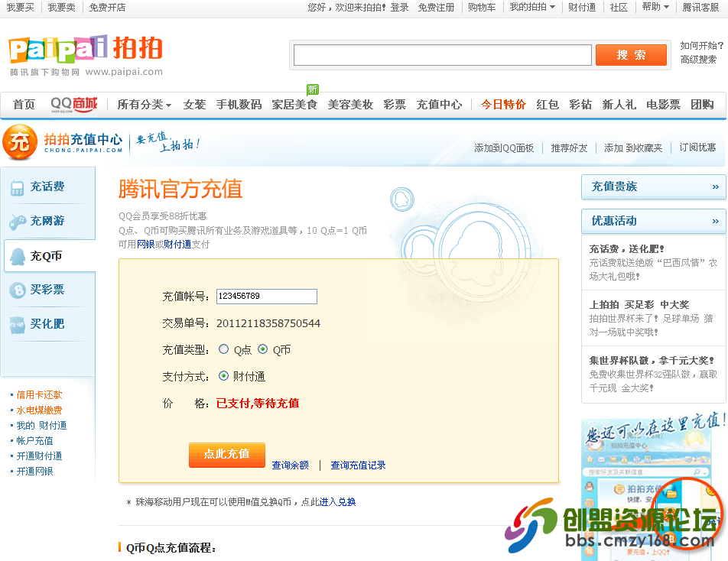Open the 团购 nav item
Viewport: 728px width, 561px height.
(x=702, y=105)
